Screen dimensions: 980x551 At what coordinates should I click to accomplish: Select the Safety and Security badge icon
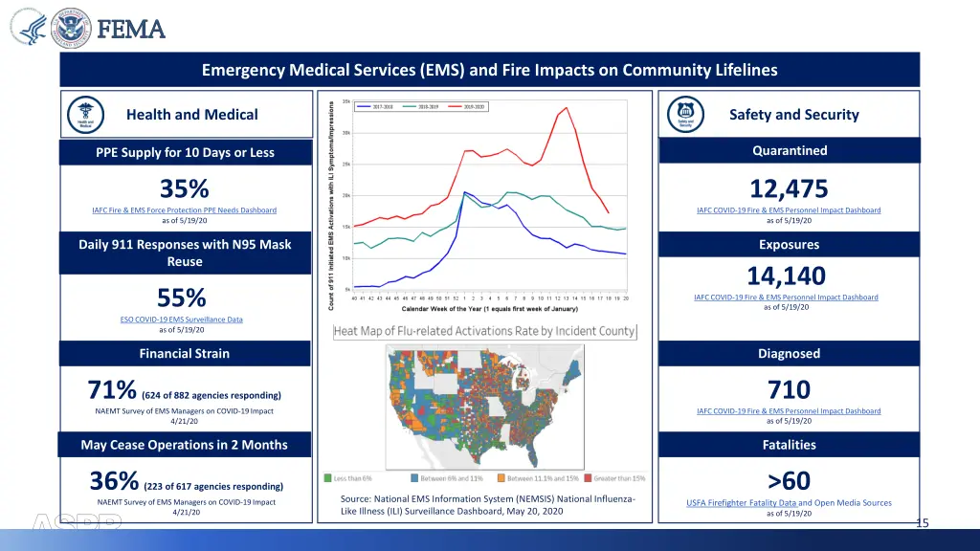pos(684,113)
